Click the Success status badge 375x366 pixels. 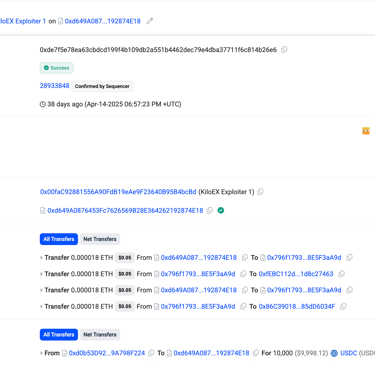[x=57, y=68]
